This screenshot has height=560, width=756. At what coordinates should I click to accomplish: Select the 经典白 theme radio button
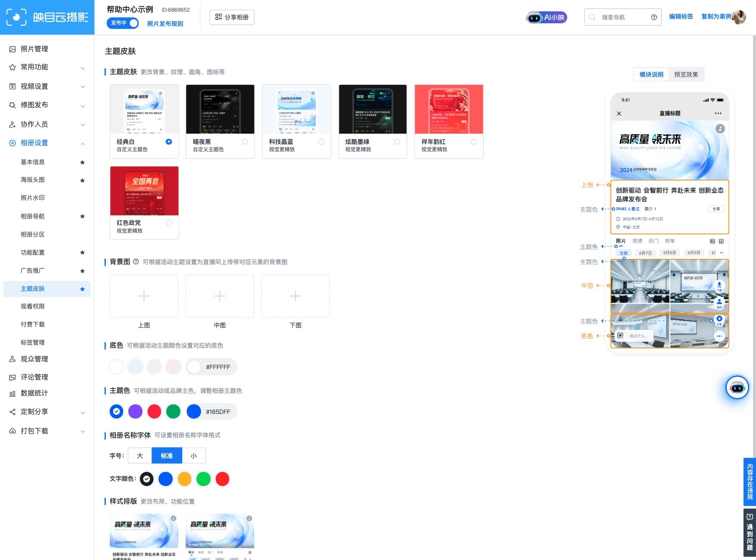click(169, 142)
